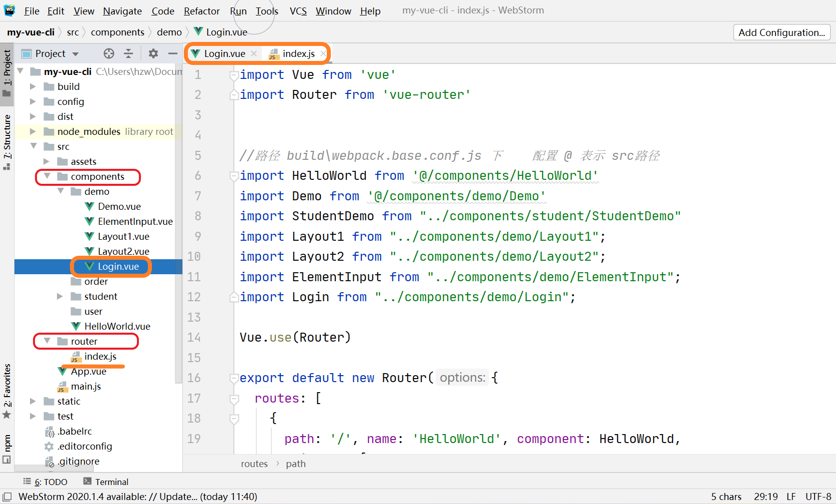Open the Terminal tool window

coord(105,482)
